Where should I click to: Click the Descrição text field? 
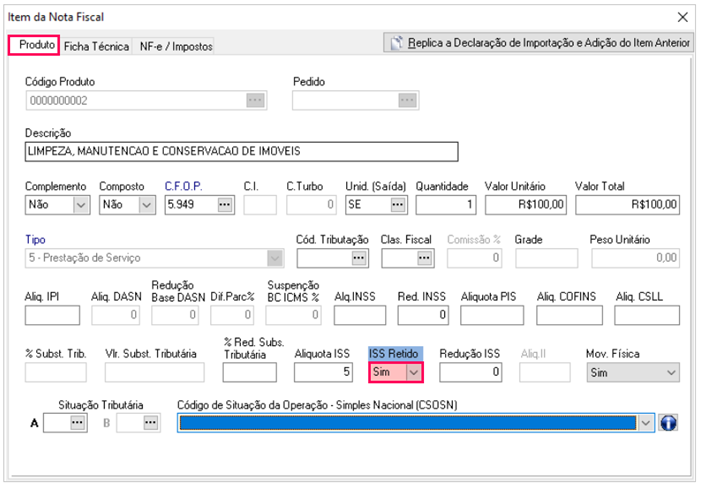[240, 151]
